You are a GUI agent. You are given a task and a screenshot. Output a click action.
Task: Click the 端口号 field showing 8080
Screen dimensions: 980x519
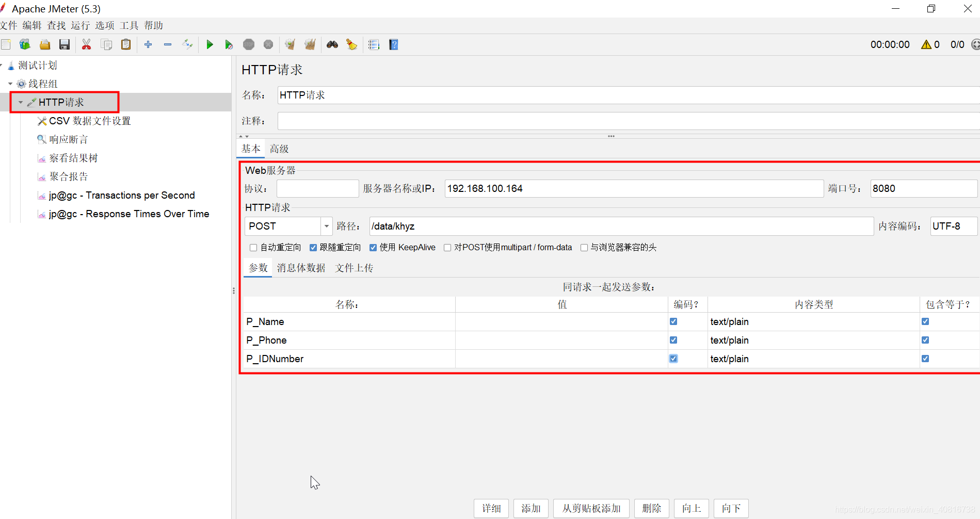point(924,189)
